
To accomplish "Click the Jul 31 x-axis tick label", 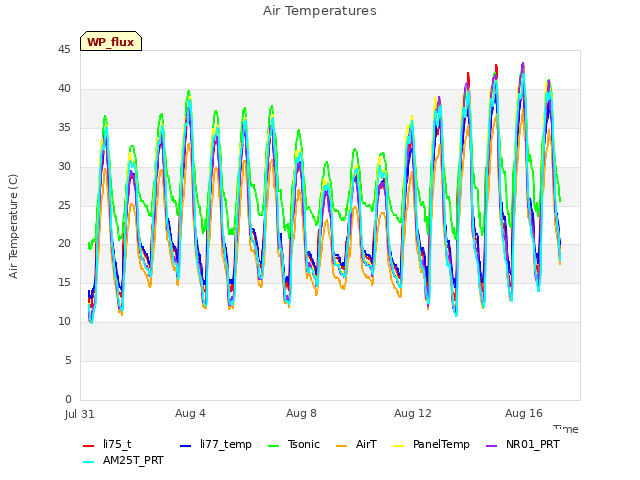I will click(x=80, y=414).
